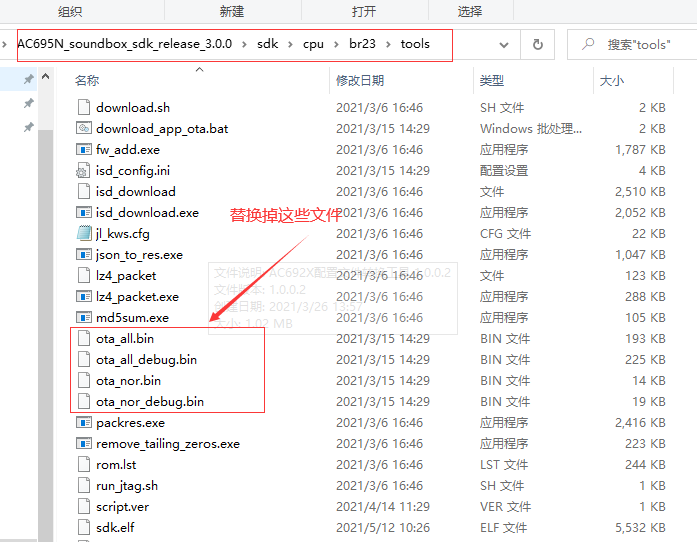Click the first quick access pin icon
The width and height of the screenshot is (697, 542).
click(x=28, y=80)
